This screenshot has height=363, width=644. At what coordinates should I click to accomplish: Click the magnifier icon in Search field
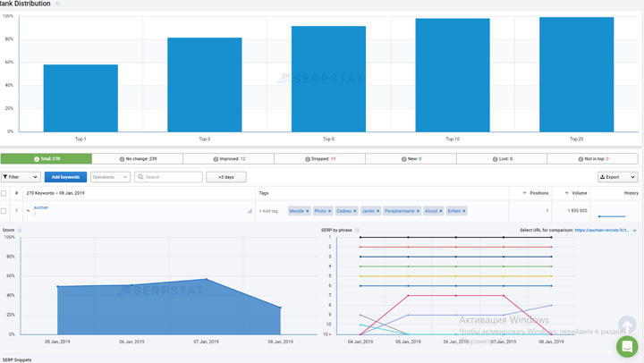(140, 177)
